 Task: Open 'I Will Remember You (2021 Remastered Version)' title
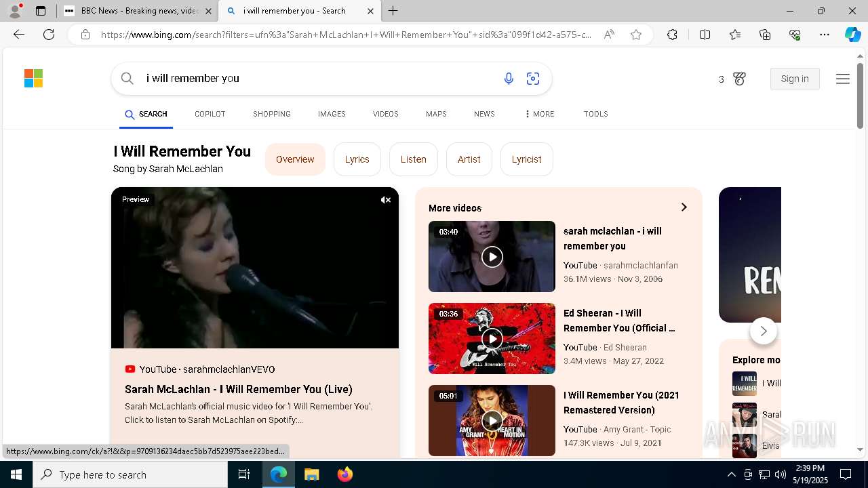pos(621,403)
